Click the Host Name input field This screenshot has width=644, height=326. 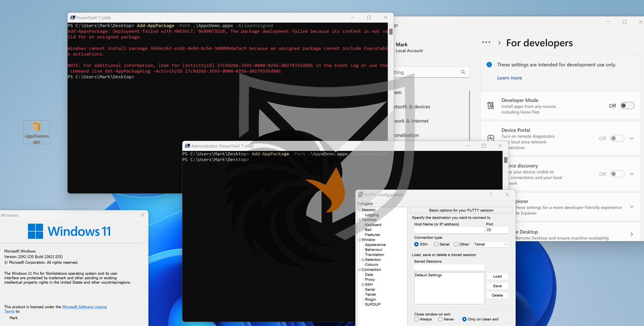pyautogui.click(x=449, y=230)
